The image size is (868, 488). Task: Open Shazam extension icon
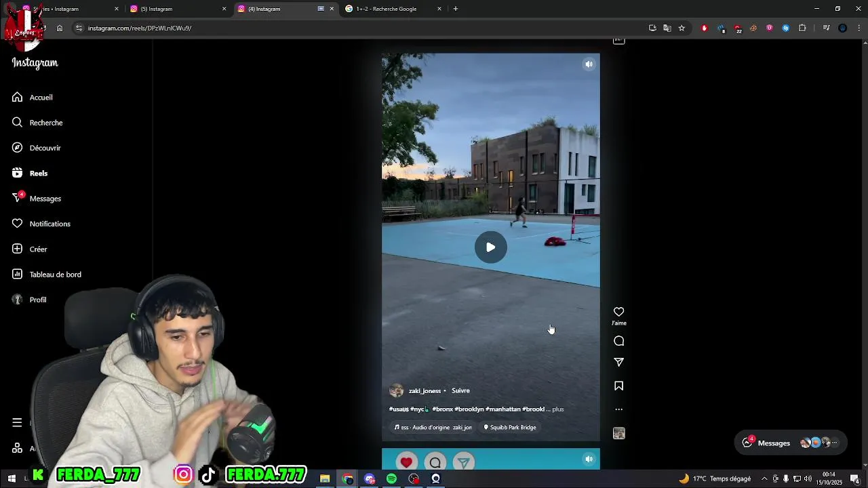tap(786, 28)
